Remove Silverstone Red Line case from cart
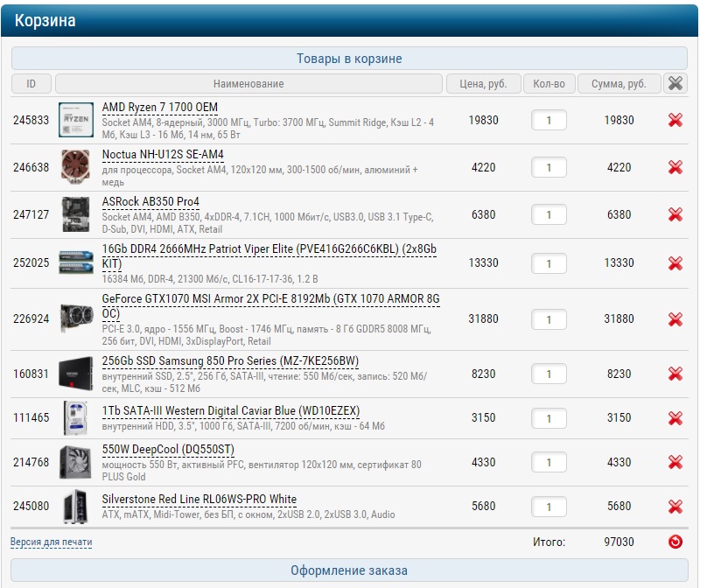This screenshot has width=707, height=588. [x=675, y=507]
